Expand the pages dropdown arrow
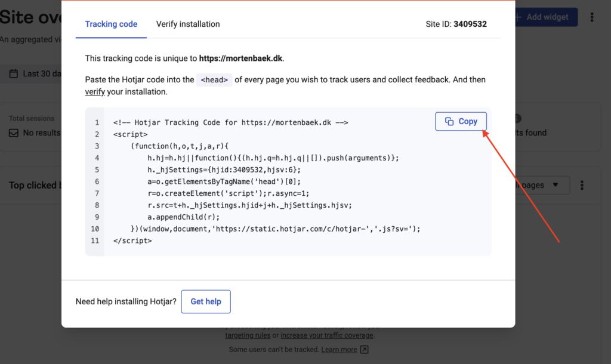Image resolution: width=611 pixels, height=364 pixels. click(x=556, y=186)
